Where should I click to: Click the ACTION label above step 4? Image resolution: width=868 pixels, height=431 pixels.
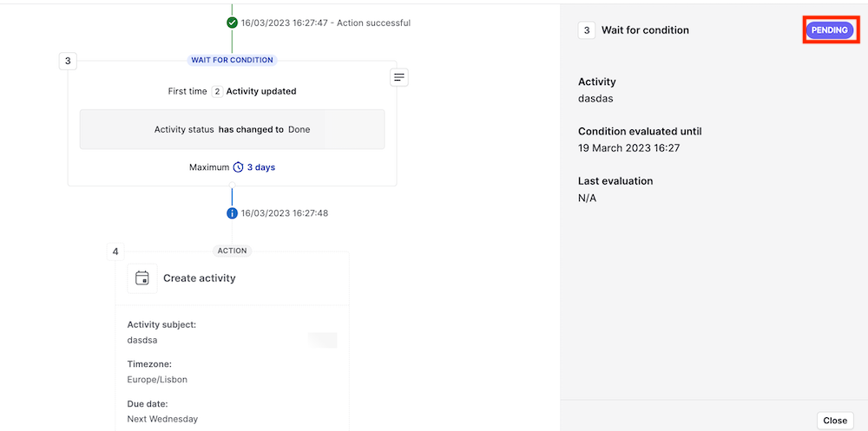[x=232, y=251]
